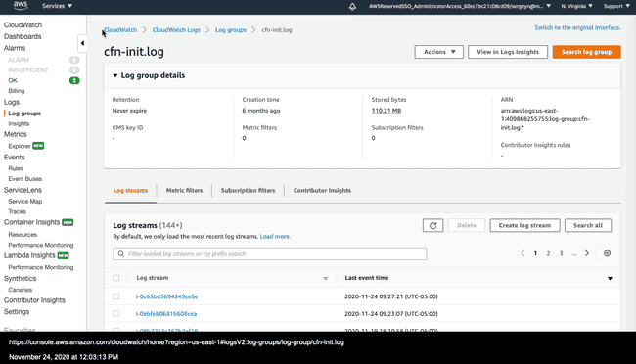Open ServiceLens in the sidebar
This screenshot has height=364, width=636.
click(23, 190)
